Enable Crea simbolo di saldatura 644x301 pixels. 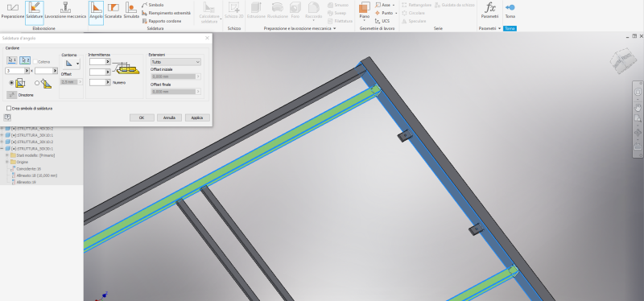pyautogui.click(x=9, y=109)
